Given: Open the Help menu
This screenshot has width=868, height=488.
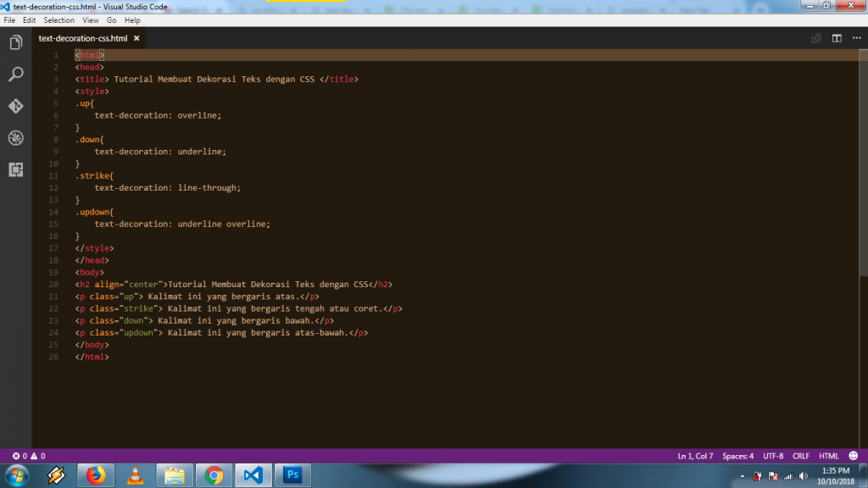Looking at the screenshot, I should [x=132, y=20].
